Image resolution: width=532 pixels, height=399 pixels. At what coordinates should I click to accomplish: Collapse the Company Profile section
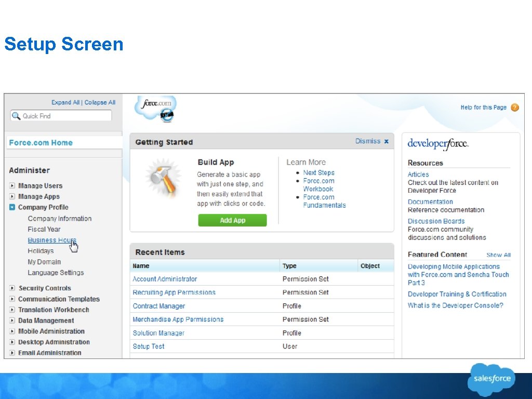tap(12, 207)
